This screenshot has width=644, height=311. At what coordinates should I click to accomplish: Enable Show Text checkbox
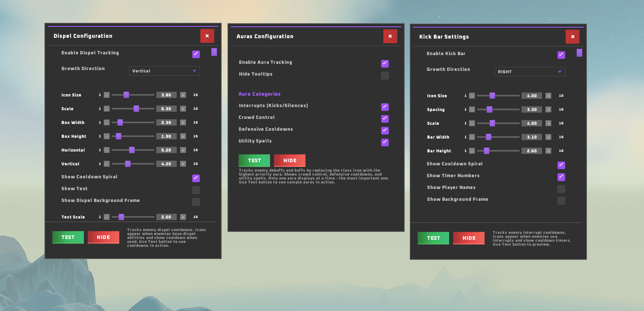coord(196,190)
